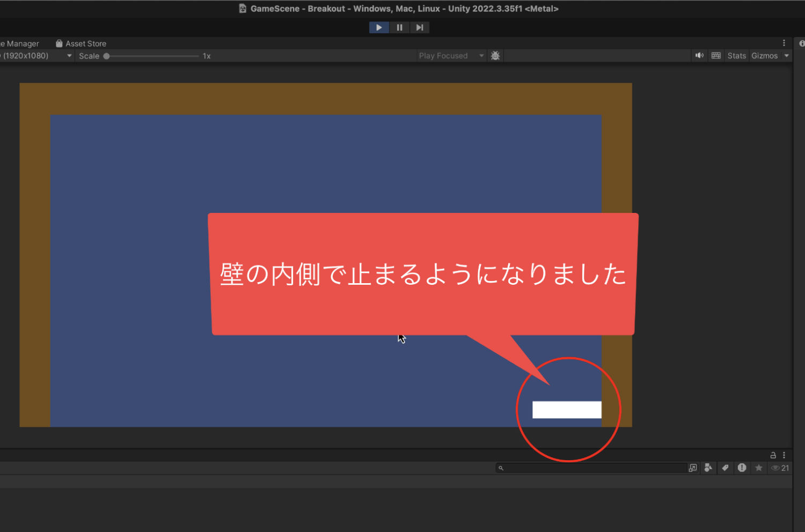This screenshot has height=532, width=805.
Task: Open the bottom panel three-dot menu
Action: pos(784,455)
